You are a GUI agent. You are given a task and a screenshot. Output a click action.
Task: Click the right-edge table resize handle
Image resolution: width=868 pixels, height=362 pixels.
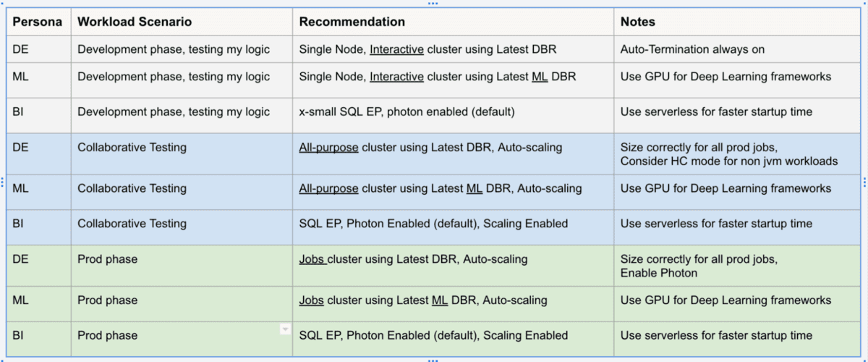pos(864,182)
